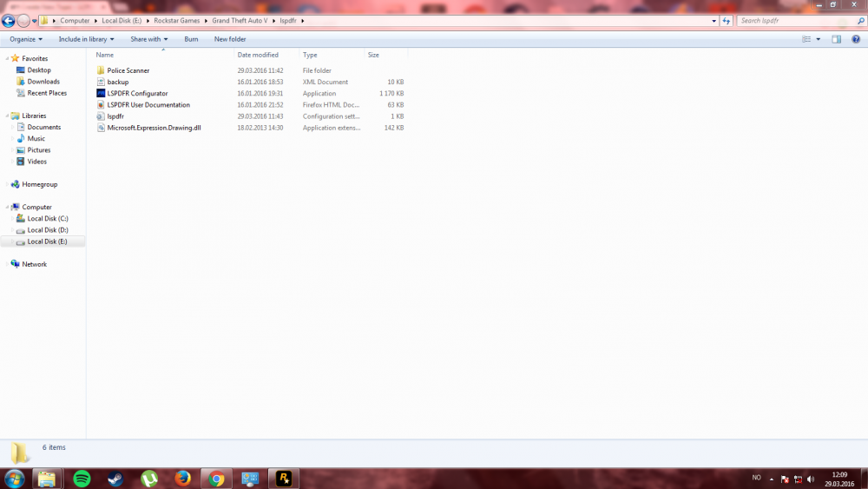Open the Include in library dropdown
Viewport: 868px width, 489px height.
tap(86, 39)
